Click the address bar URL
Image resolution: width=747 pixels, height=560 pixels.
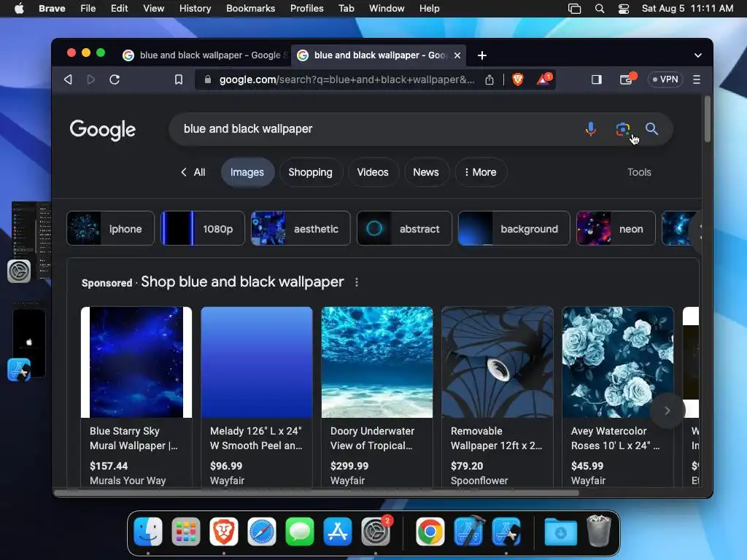(347, 79)
